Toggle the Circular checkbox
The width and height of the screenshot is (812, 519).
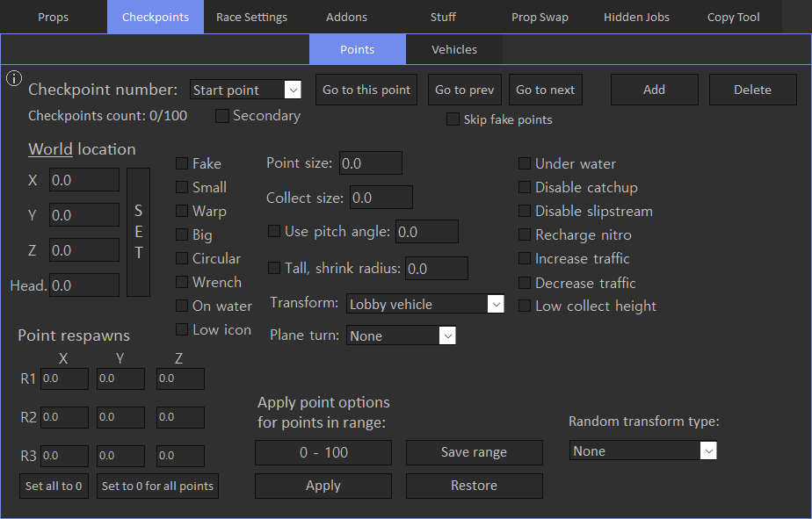182,258
